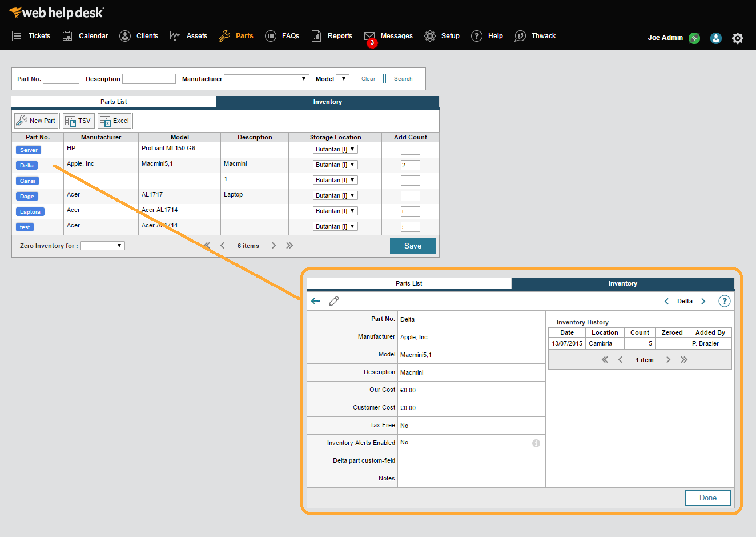The image size is (756, 537).
Task: Open the Laptora part number link
Action: (30, 211)
